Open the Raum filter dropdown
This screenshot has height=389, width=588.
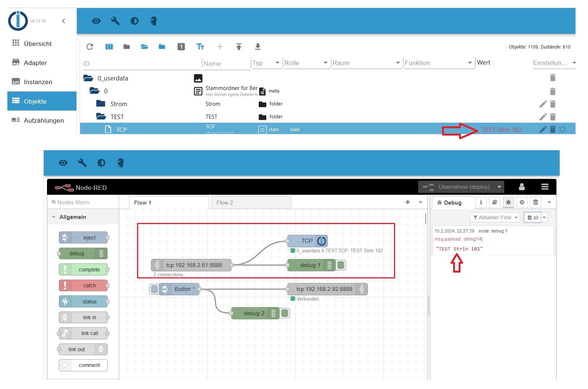coord(398,63)
